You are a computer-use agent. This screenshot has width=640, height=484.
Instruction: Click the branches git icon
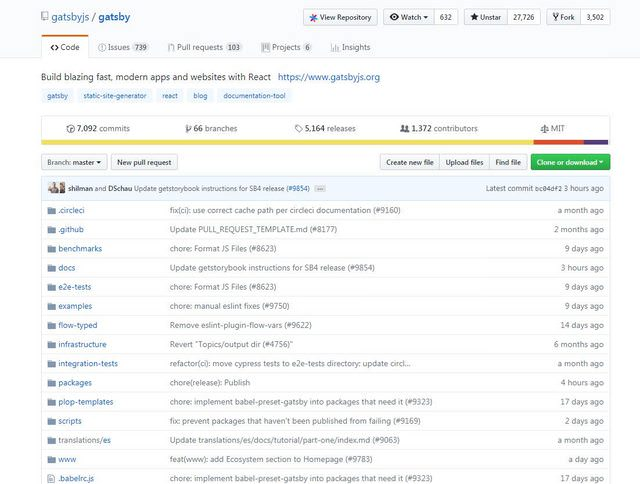point(188,129)
